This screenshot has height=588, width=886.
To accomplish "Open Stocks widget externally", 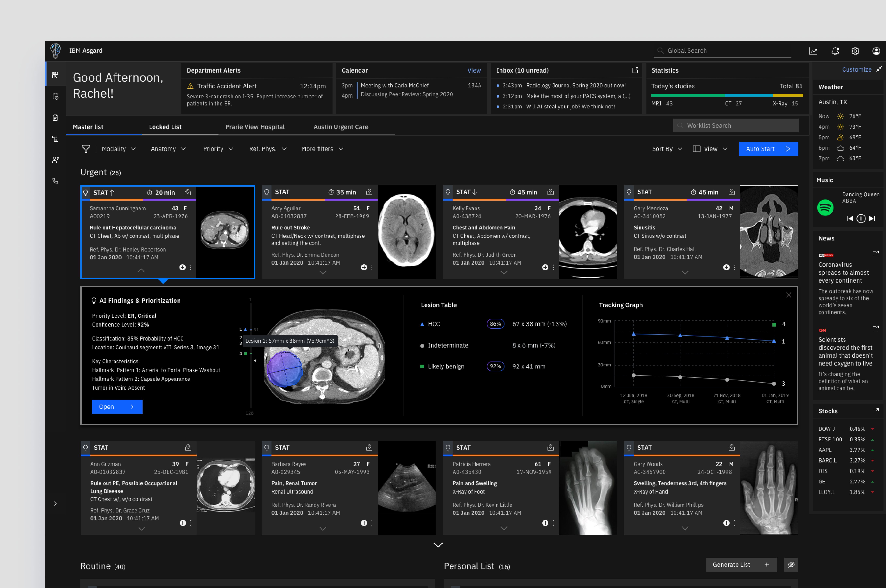I will pos(876,411).
